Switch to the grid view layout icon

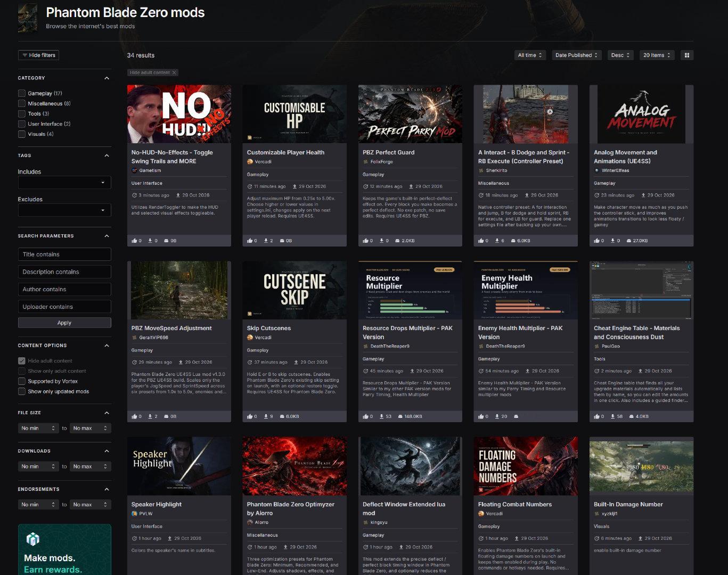[687, 55]
